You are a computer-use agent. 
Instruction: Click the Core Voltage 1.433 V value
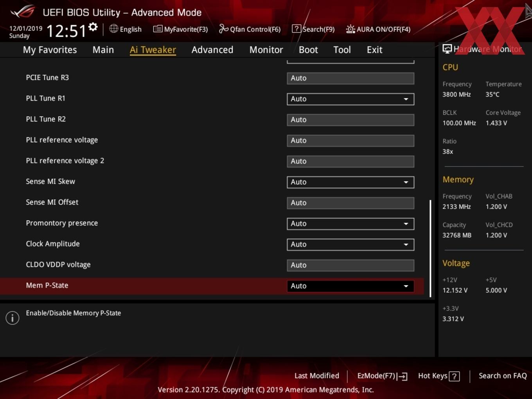click(496, 123)
